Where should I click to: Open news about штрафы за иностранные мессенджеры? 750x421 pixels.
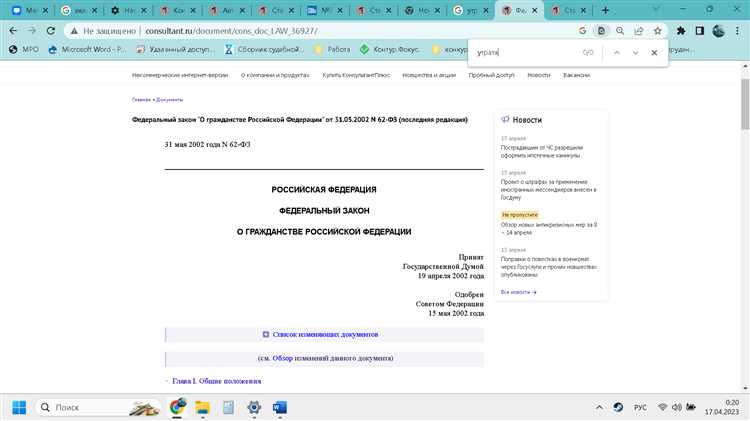(548, 189)
